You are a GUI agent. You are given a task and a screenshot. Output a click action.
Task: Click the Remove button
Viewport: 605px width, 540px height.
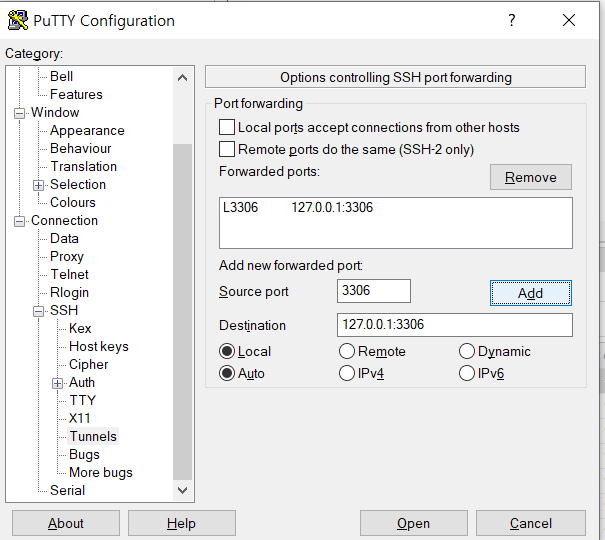pyautogui.click(x=531, y=177)
